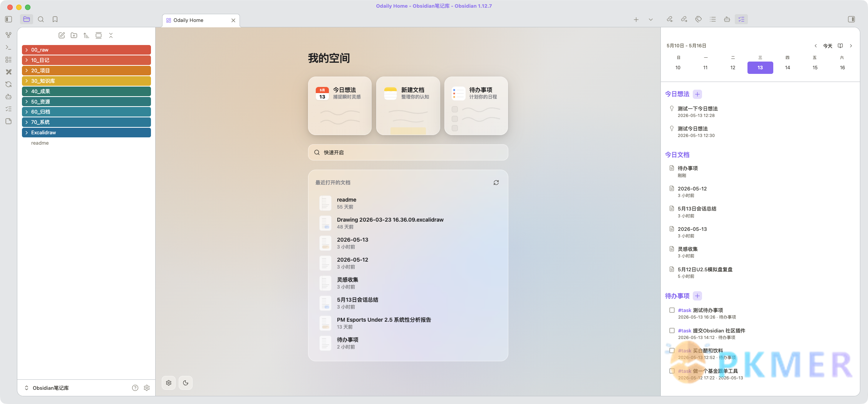Expand the 30_知识库 folder
Screen dimensions: 868x404
(x=86, y=81)
